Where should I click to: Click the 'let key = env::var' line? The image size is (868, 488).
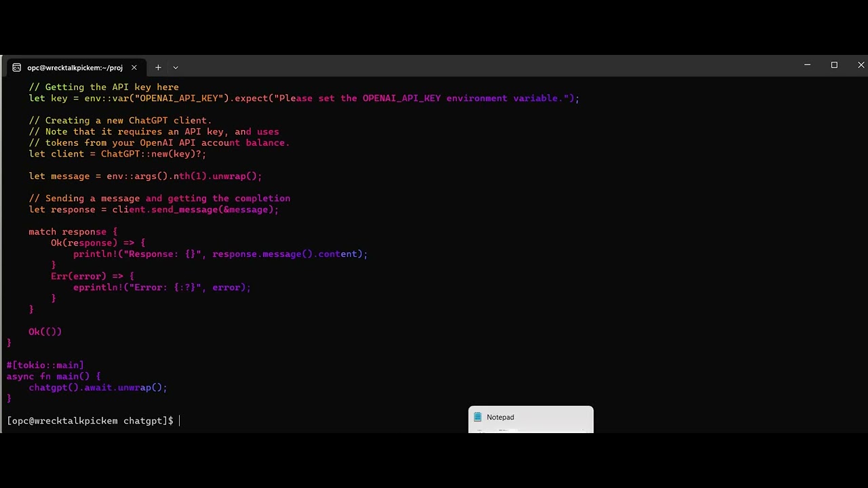[x=304, y=98]
